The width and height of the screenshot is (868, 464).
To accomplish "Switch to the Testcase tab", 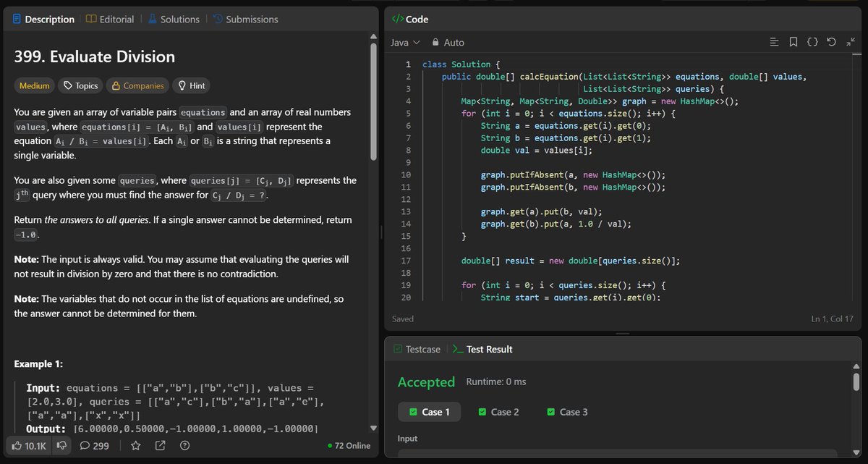I will pos(417,349).
